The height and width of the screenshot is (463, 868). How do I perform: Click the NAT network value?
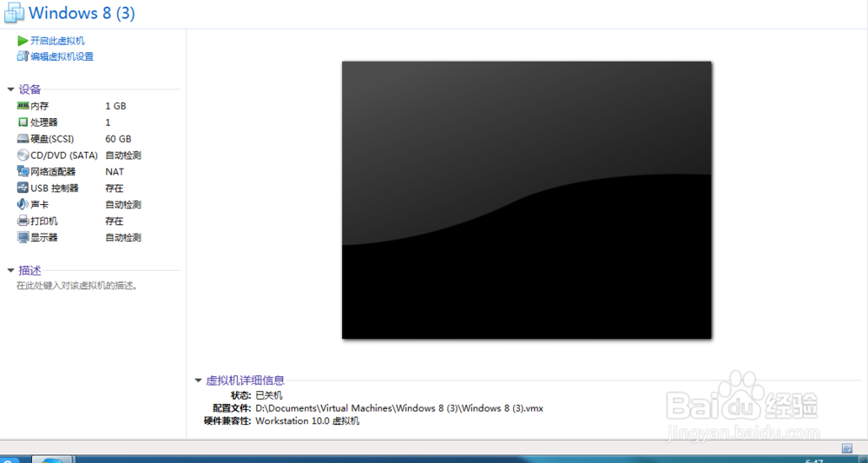point(115,172)
